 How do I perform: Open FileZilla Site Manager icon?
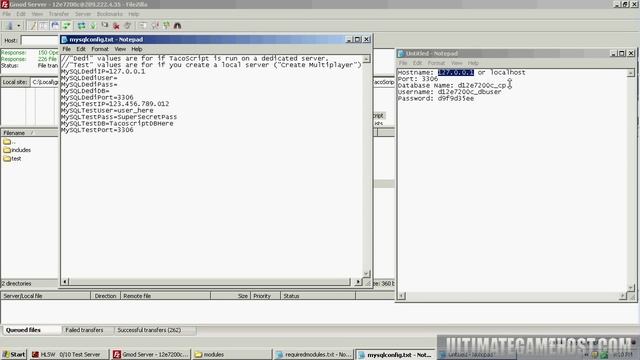coord(10,26)
